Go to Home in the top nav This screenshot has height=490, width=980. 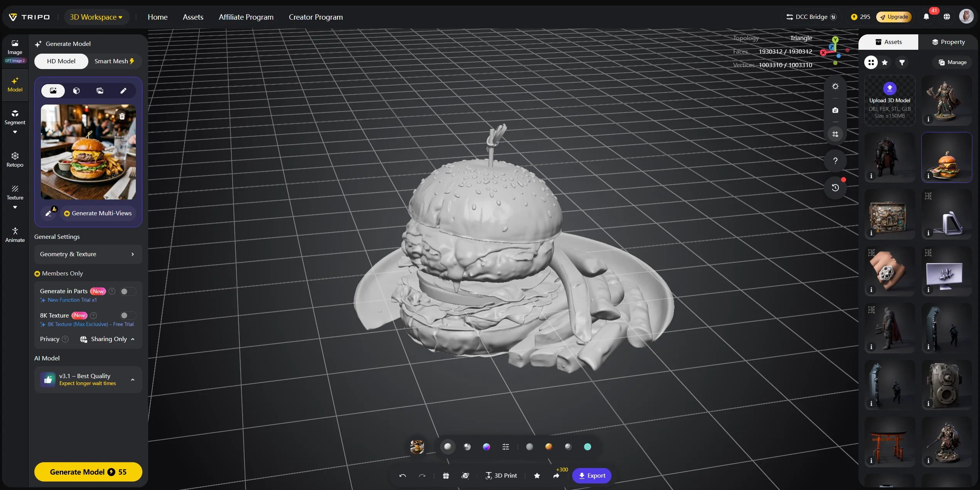[158, 17]
